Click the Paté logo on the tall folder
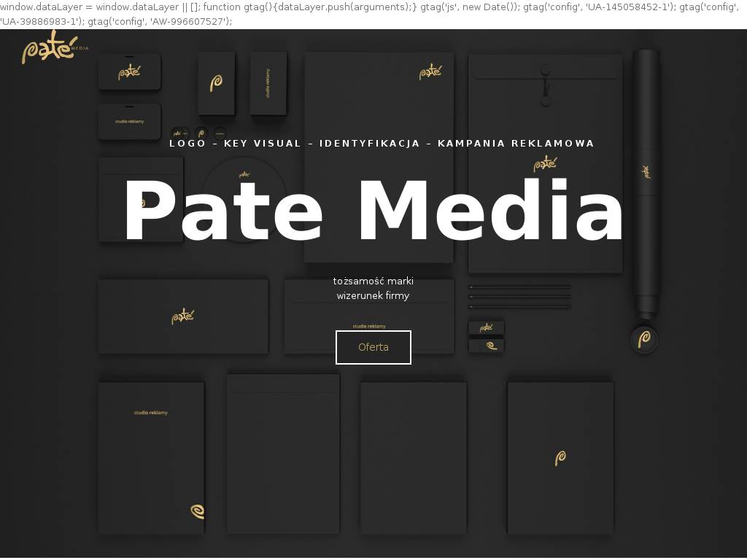Screen dimensions: 747x560 pos(430,71)
